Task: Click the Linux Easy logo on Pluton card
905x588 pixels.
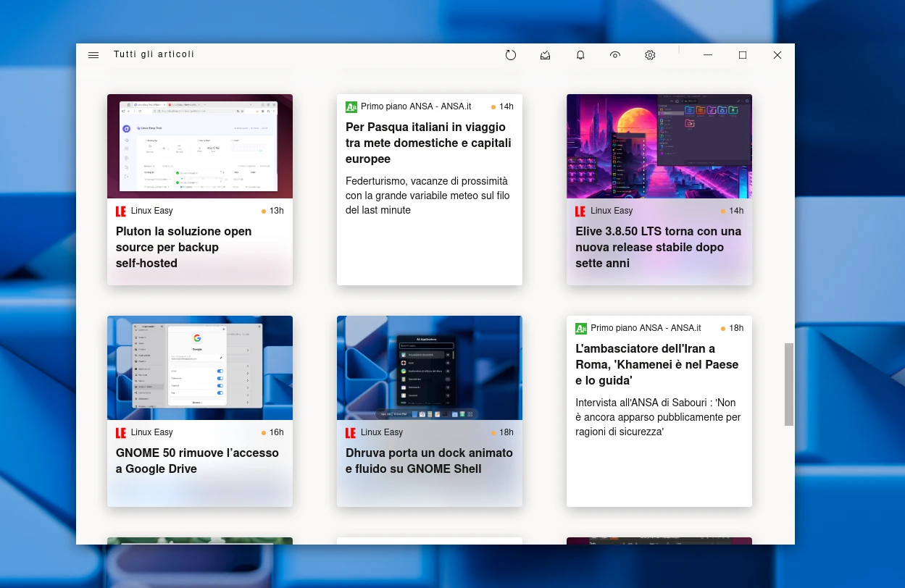Action: tap(121, 211)
